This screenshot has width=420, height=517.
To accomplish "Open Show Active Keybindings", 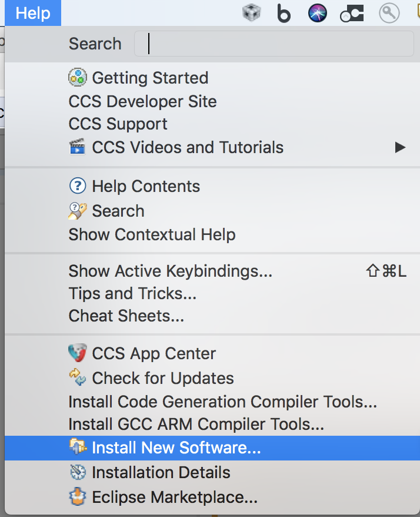I will [170, 271].
